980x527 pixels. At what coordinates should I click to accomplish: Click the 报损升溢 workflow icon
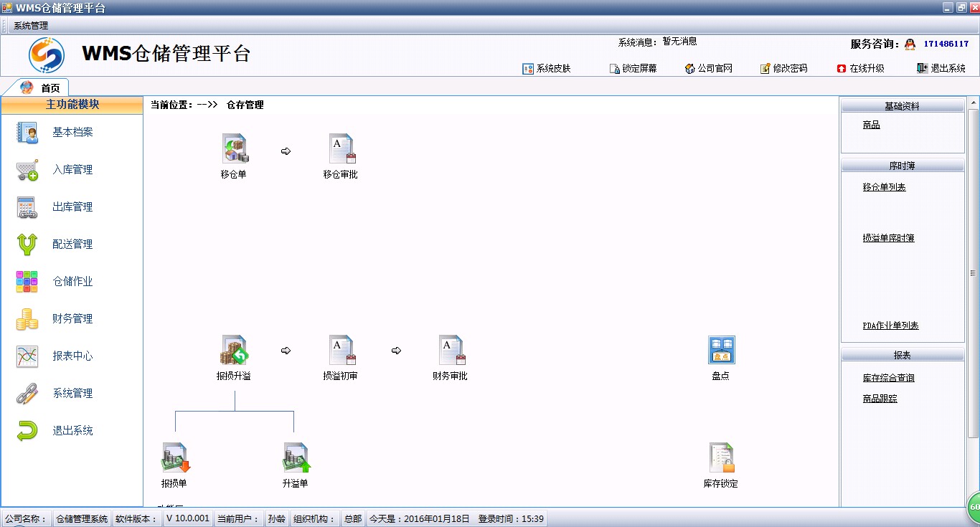coord(234,351)
